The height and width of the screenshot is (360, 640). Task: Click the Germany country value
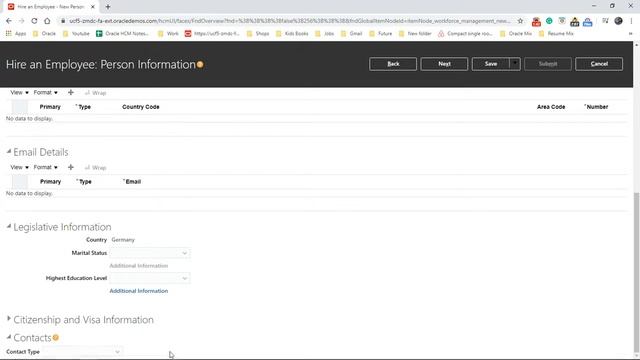click(x=123, y=240)
